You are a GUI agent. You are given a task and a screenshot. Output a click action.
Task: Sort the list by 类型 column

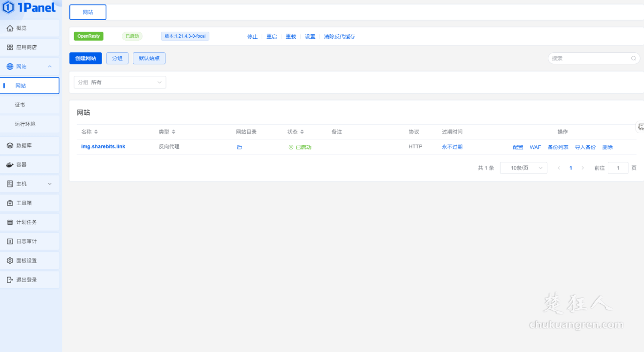point(174,132)
